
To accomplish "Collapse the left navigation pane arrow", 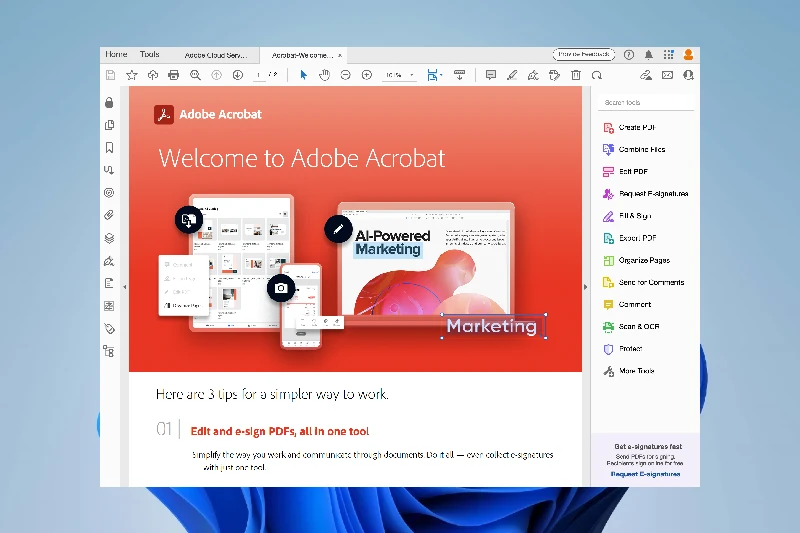I will coord(124,287).
